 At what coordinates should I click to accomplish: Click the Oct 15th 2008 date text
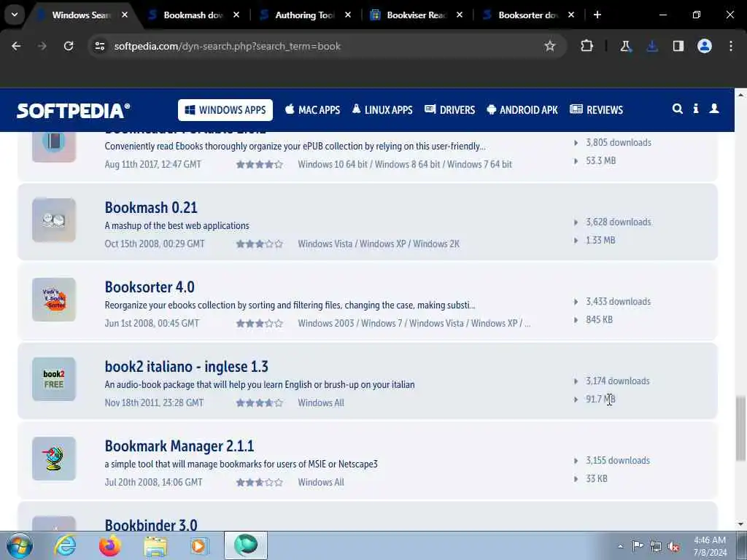pos(155,244)
